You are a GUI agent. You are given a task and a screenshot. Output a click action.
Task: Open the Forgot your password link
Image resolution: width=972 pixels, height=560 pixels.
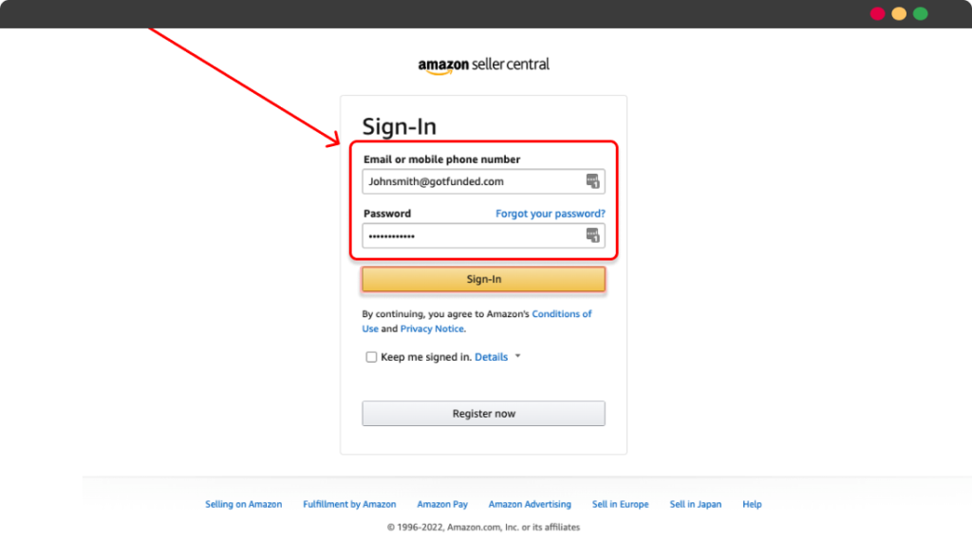[551, 214]
